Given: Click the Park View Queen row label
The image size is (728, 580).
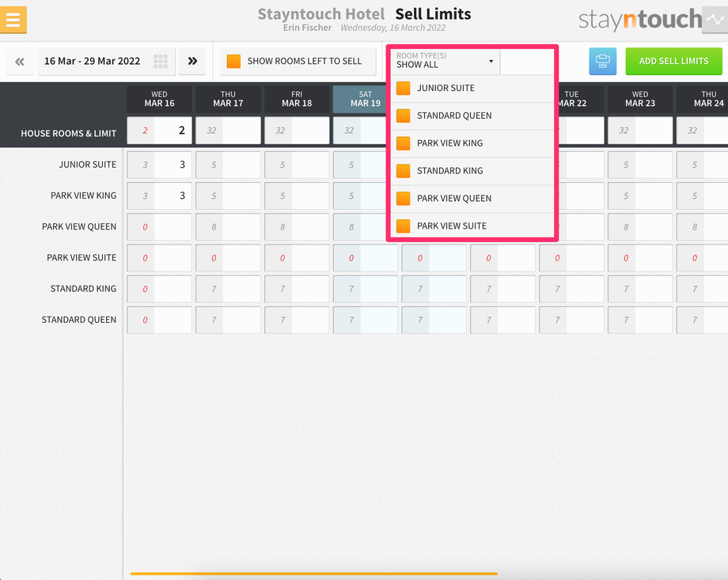Looking at the screenshot, I should (79, 226).
